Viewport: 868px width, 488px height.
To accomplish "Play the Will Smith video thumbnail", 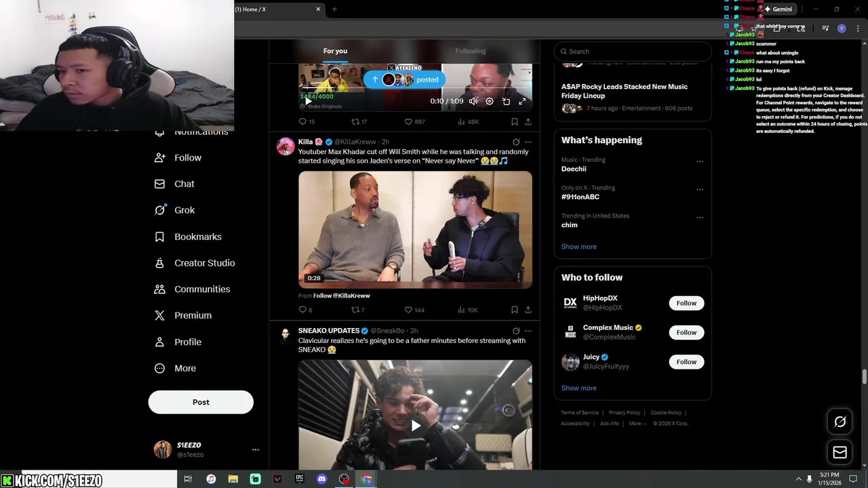I will pos(415,229).
